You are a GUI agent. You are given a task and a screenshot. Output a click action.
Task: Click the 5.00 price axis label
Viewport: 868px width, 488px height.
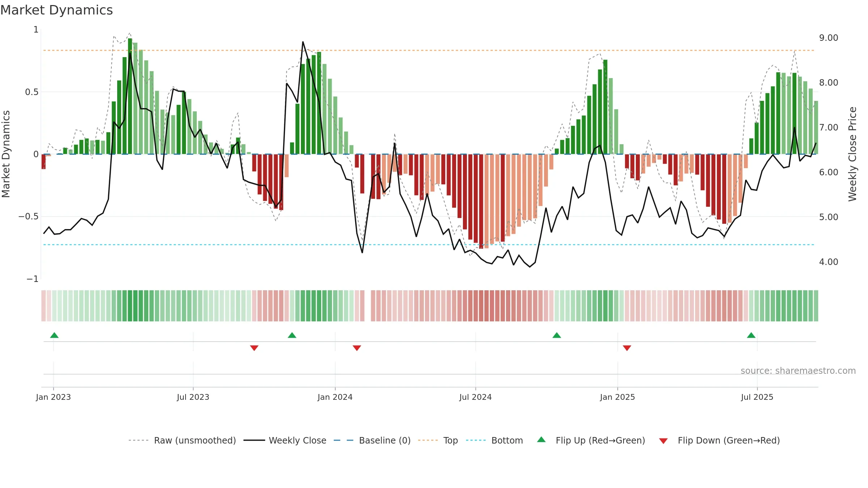[x=829, y=217]
